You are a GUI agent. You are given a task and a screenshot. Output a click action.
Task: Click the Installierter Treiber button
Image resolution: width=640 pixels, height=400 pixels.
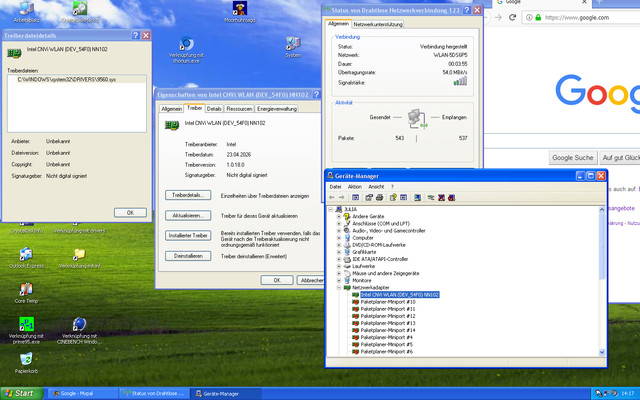pos(188,236)
